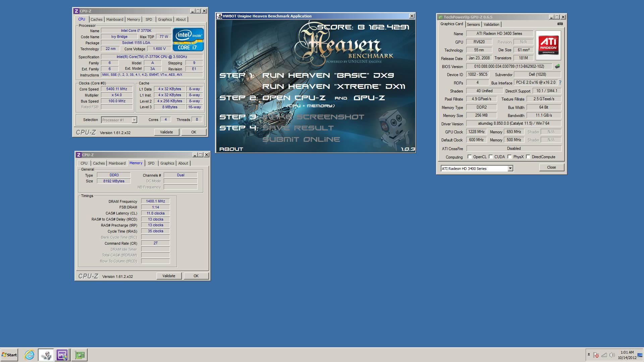Click the Core Speed value 5400.11 MHz
The width and height of the screenshot is (644, 362).
pyautogui.click(x=117, y=89)
